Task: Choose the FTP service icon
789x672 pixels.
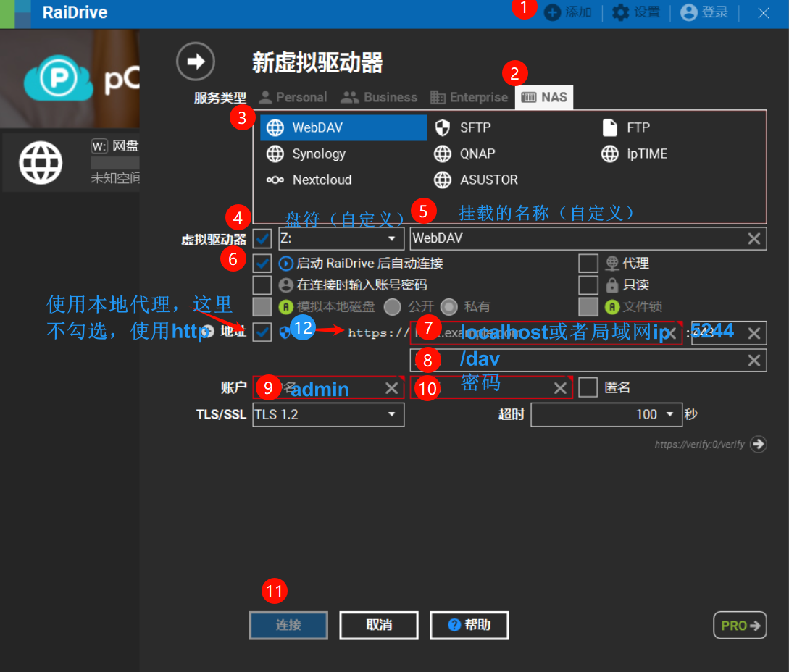Action: pos(609,127)
